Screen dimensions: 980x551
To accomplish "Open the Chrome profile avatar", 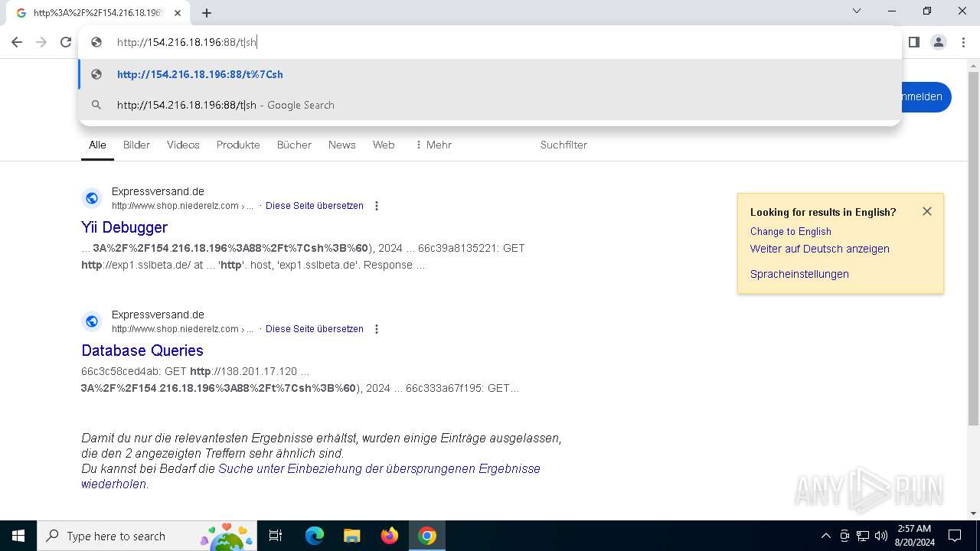I will (x=939, y=42).
